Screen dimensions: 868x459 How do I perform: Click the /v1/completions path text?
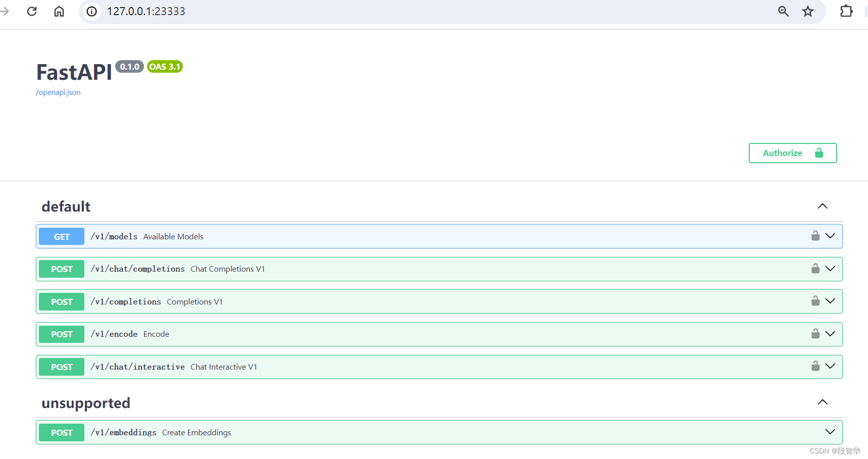(x=126, y=301)
